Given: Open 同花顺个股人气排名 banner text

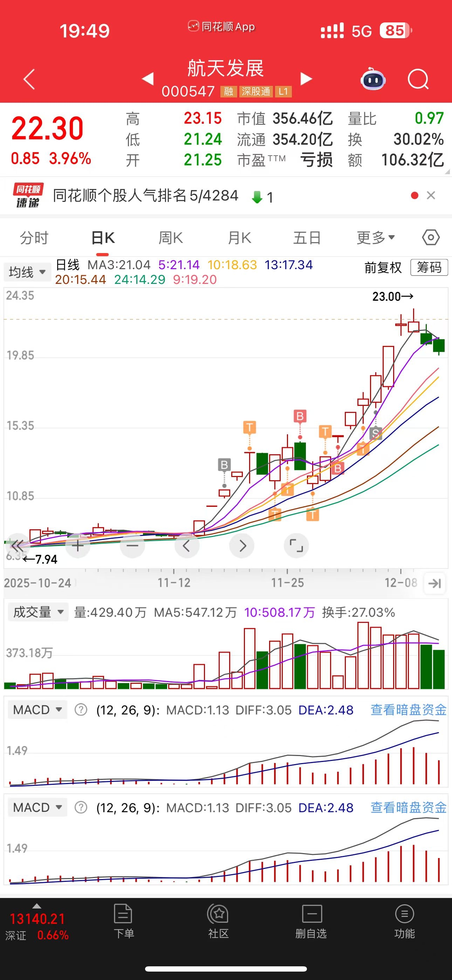Looking at the screenshot, I should click(145, 196).
